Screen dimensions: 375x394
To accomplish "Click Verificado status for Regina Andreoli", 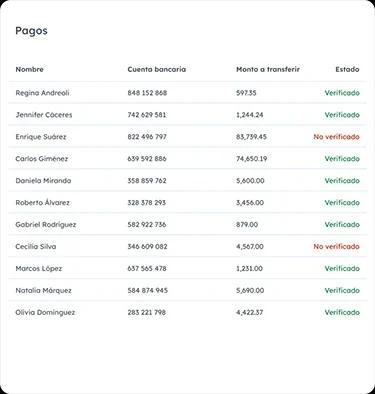I will [342, 93].
